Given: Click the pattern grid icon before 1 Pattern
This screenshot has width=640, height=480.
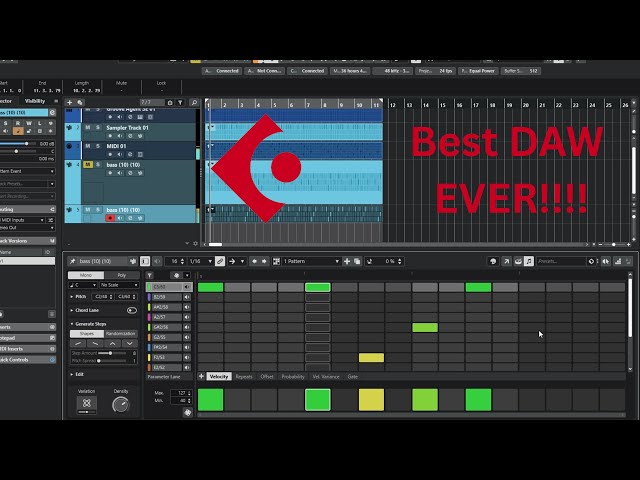Looking at the screenshot, I should point(276,261).
